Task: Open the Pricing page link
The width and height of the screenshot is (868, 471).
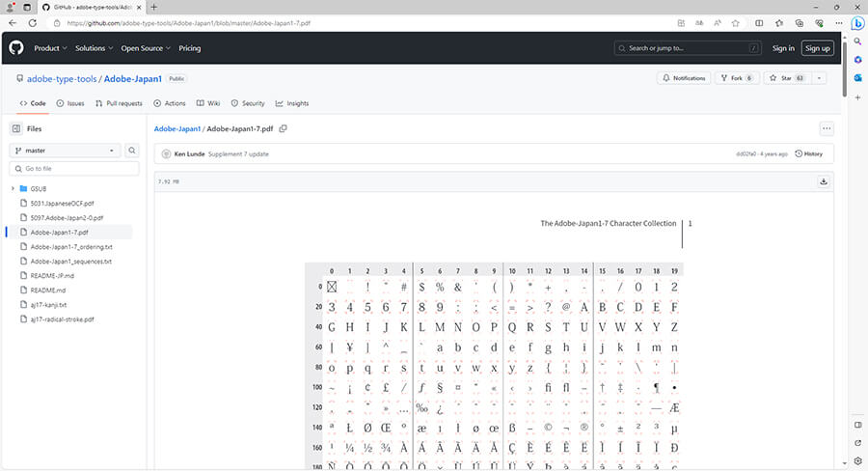Action: (190, 48)
